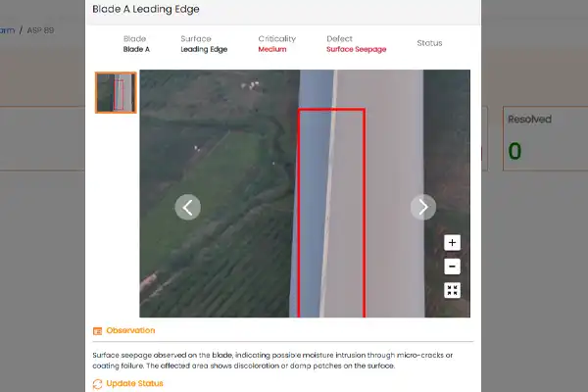Click the Resolved count 0 in background

(x=514, y=151)
